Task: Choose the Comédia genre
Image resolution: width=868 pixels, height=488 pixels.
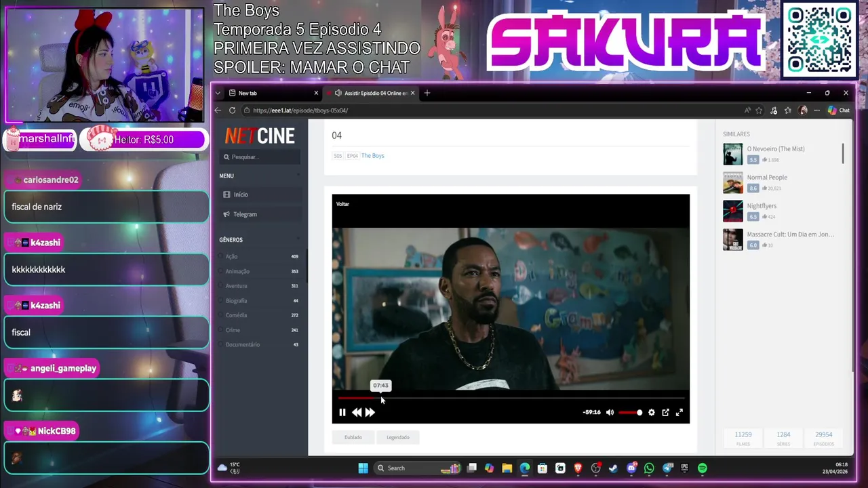Action: click(236, 315)
